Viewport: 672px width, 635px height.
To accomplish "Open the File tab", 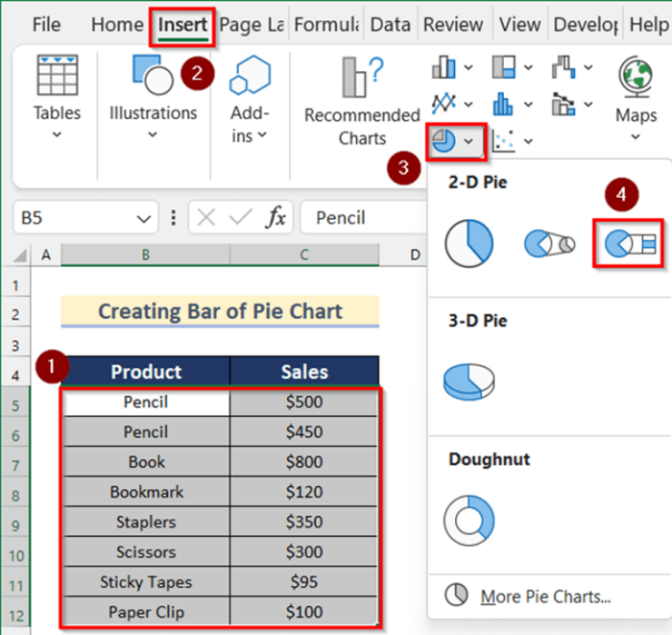I will coord(46,24).
